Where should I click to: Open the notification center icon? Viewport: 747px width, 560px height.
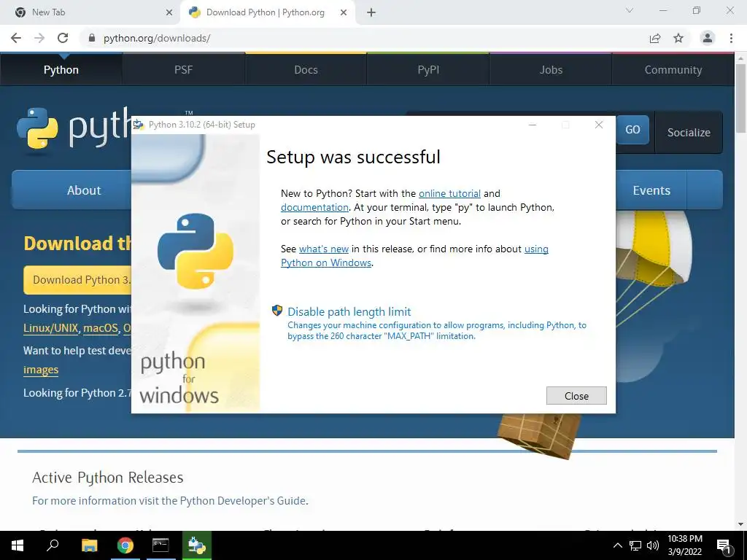(724, 546)
